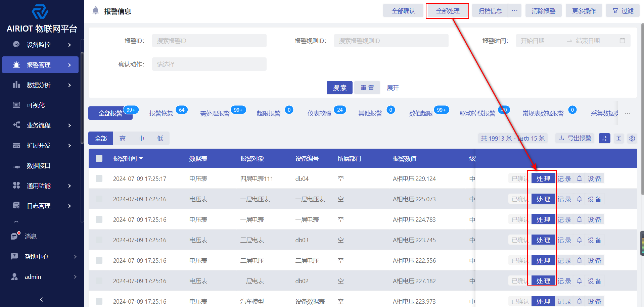Click the calendar icon in 报警时间 field

click(x=622, y=41)
